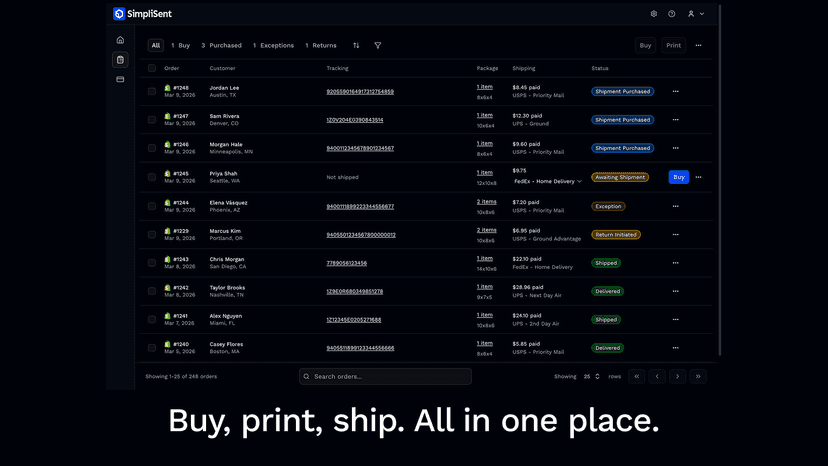Open more actions for order #1229
The image size is (828, 466).
tap(675, 235)
